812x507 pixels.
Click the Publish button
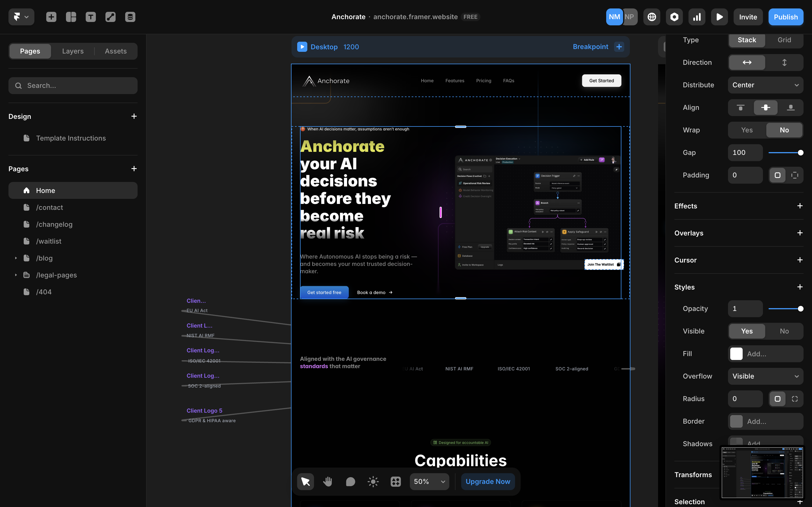tap(785, 17)
